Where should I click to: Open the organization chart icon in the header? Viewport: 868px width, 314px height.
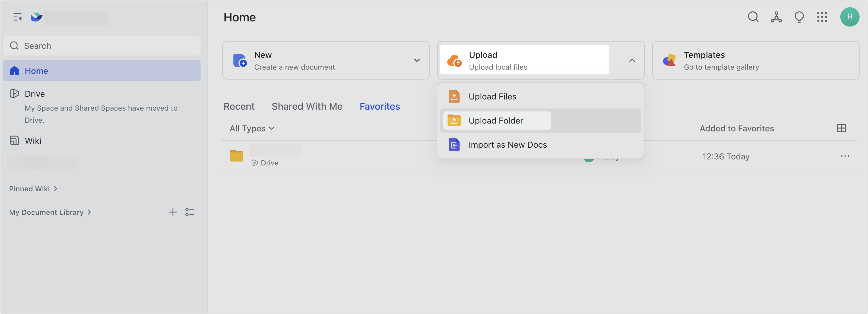click(776, 17)
